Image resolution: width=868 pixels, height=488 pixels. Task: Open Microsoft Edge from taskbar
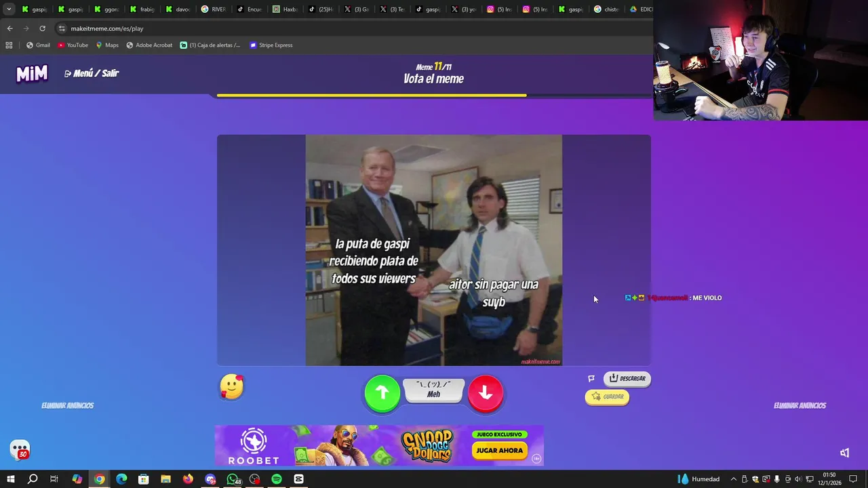coord(121,479)
